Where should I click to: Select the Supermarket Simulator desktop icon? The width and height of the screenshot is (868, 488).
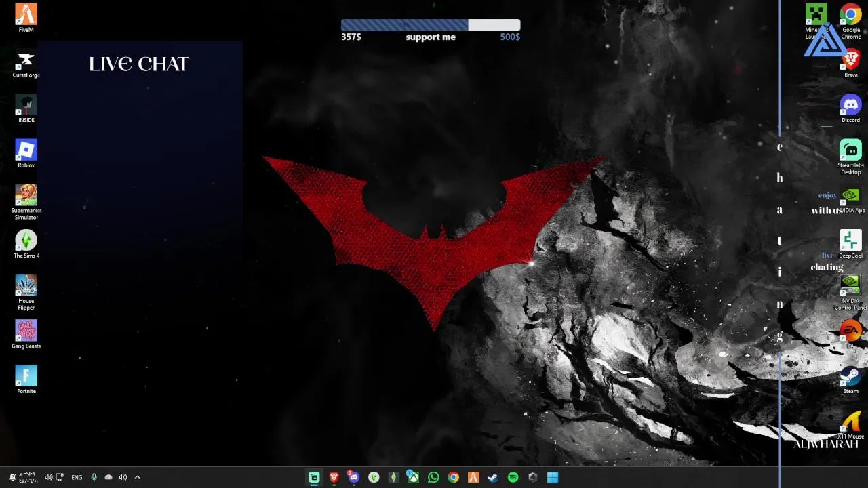pyautogui.click(x=26, y=202)
